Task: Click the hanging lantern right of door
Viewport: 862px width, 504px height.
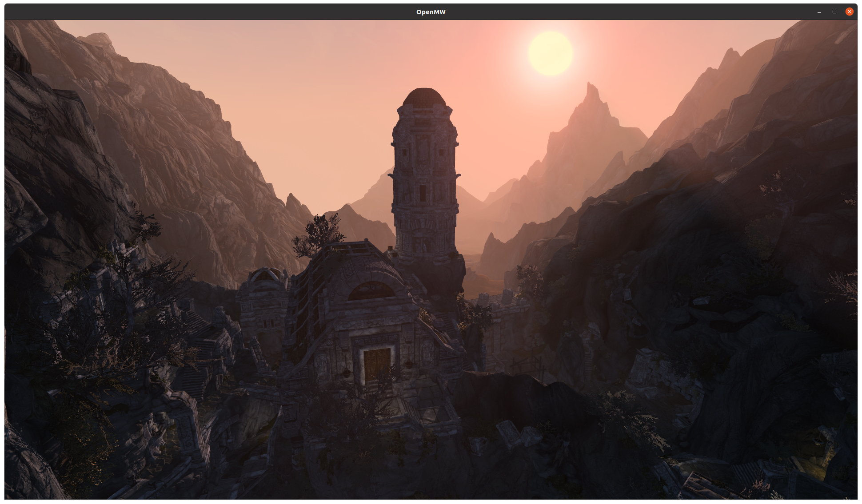Action: point(409,364)
